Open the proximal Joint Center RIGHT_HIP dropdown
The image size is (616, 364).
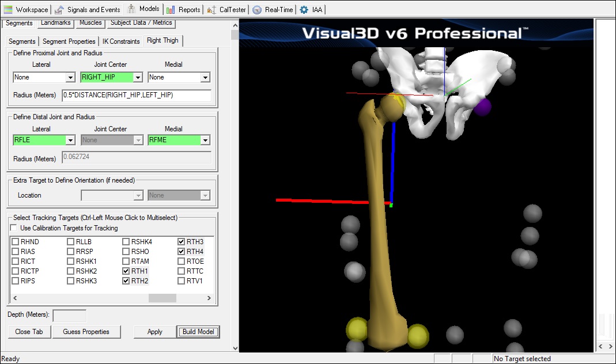(138, 77)
